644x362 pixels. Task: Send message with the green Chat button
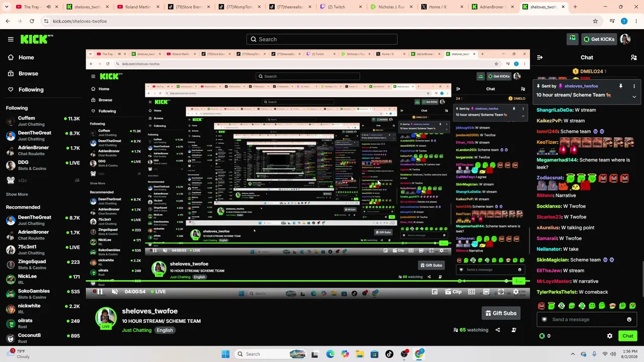pos(627,336)
